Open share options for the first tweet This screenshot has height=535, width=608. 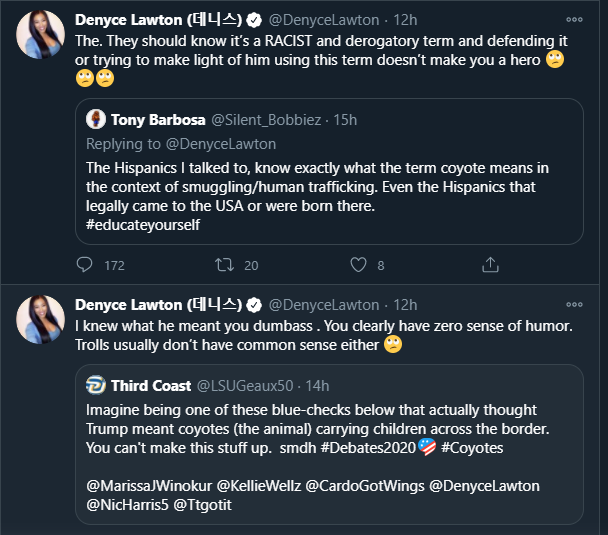490,265
